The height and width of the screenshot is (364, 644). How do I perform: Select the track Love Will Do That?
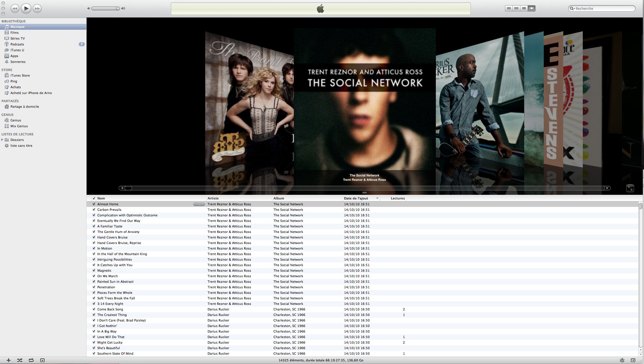[362, 337]
